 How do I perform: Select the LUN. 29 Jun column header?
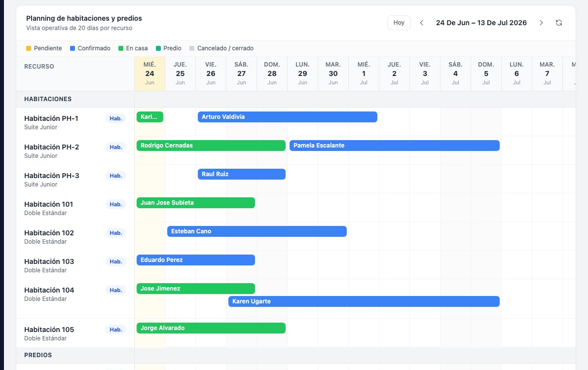pyautogui.click(x=302, y=74)
